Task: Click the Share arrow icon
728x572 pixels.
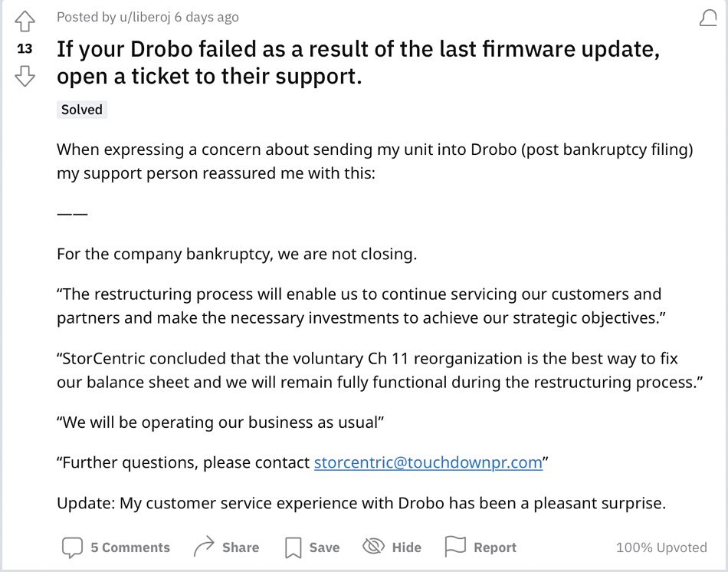Action: tap(204, 547)
